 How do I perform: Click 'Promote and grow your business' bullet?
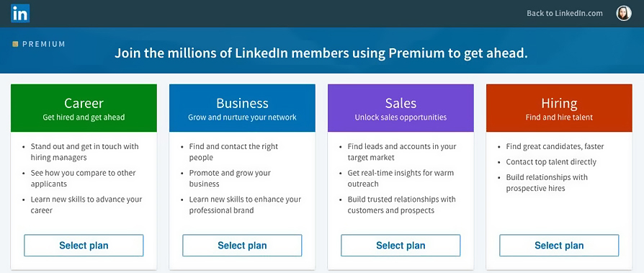click(230, 178)
